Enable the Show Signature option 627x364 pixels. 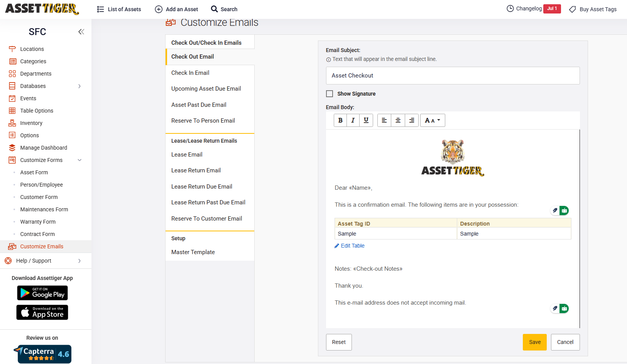[330, 93]
